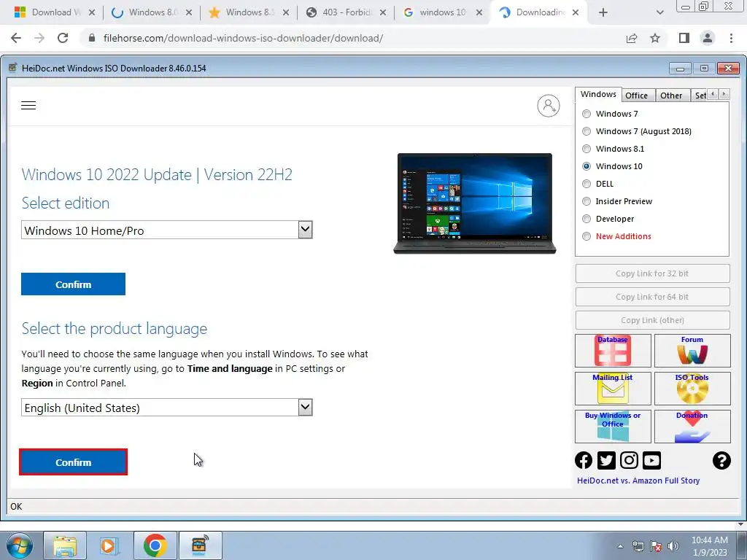747x560 pixels.
Task: Open Chrome tab search chevron
Action: tap(659, 12)
